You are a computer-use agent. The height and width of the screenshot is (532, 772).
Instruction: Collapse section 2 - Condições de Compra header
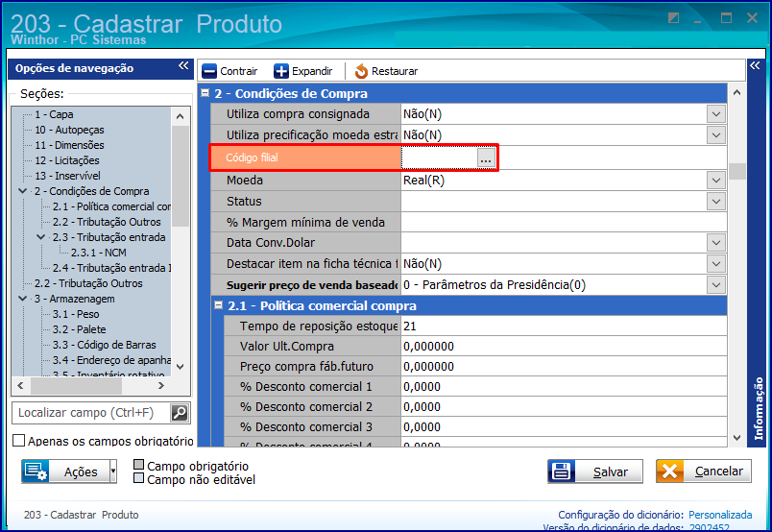point(205,92)
